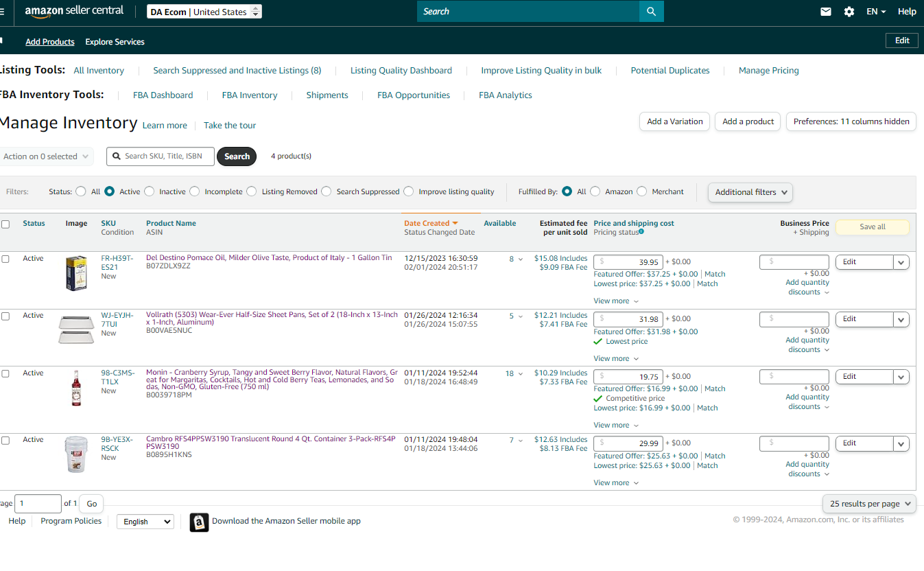Click the top header Search field
This screenshot has width=924, height=571.
528,12
